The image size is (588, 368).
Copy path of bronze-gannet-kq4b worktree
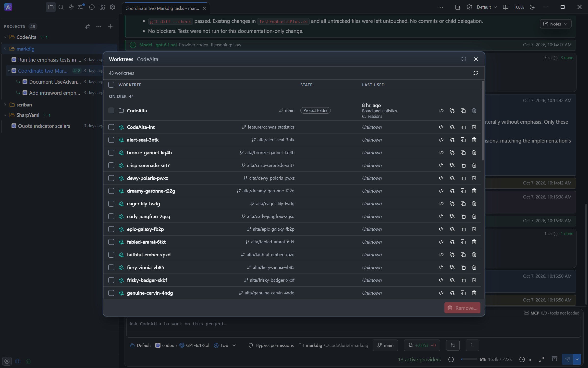(x=463, y=152)
